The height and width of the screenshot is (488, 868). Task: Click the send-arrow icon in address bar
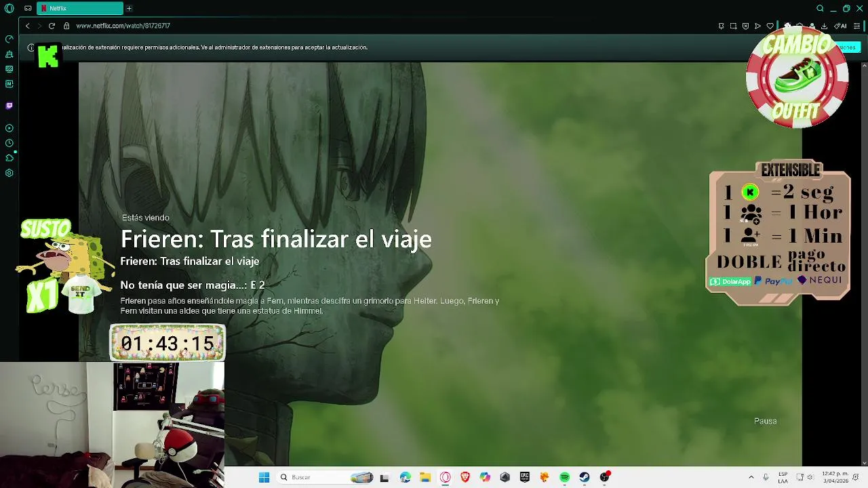tap(757, 26)
